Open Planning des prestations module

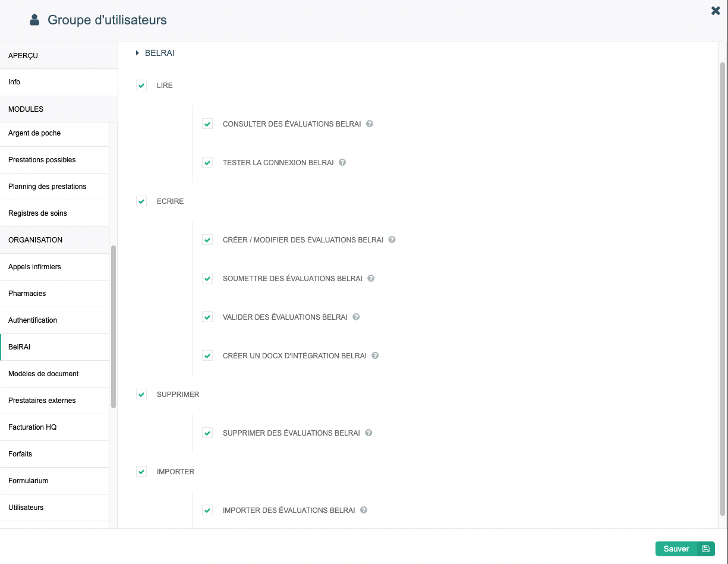click(x=55, y=187)
